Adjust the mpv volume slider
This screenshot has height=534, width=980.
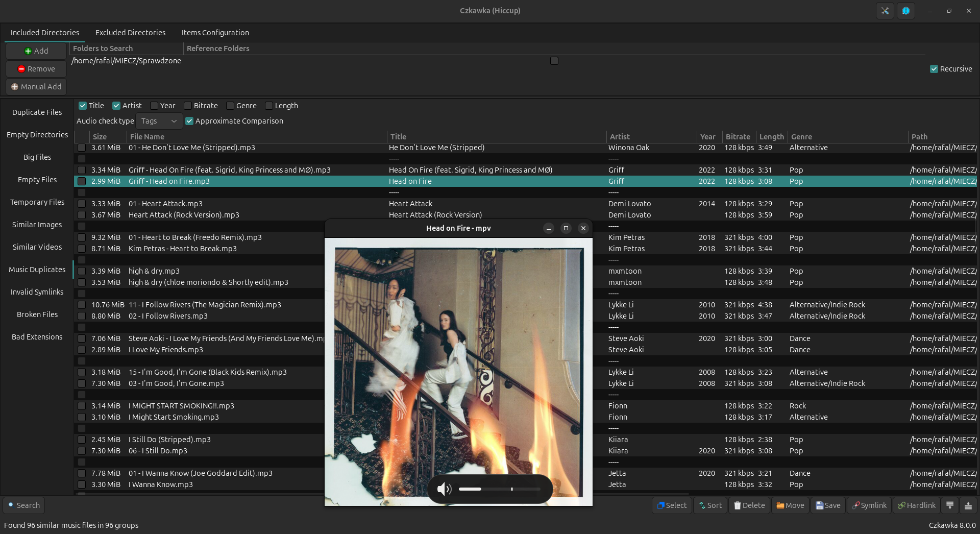pos(499,489)
